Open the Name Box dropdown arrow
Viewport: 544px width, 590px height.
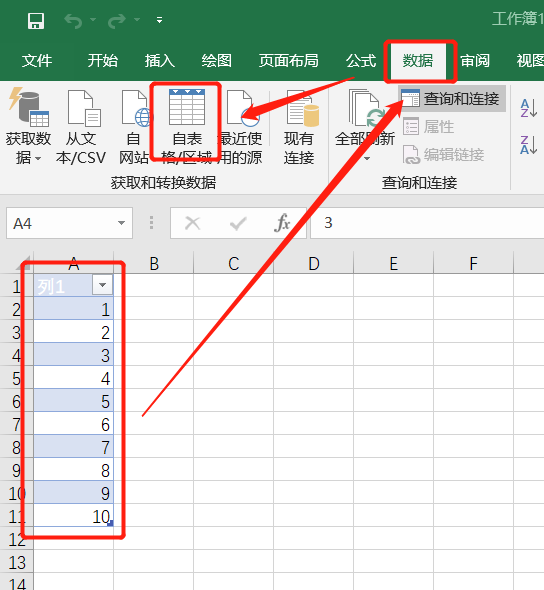(121, 223)
